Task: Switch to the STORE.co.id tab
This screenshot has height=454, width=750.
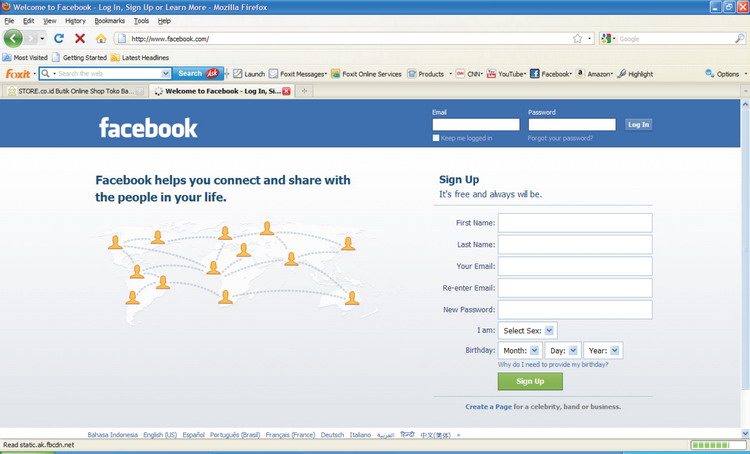Action: 75,91
